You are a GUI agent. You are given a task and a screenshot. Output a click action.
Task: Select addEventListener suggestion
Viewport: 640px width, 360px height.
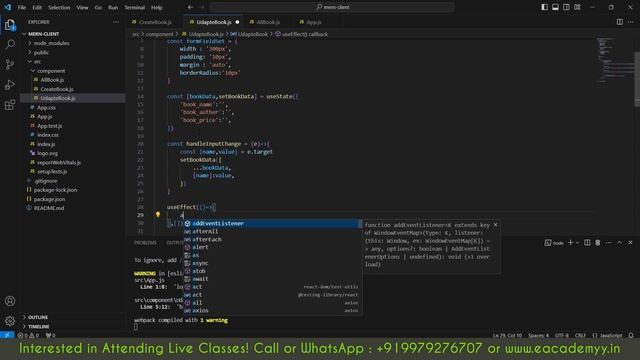click(x=272, y=224)
